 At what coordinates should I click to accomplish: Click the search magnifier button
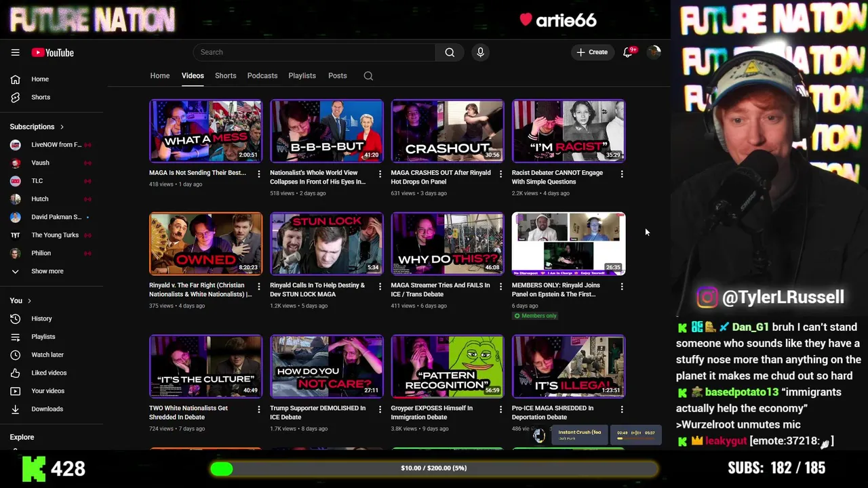coord(450,52)
